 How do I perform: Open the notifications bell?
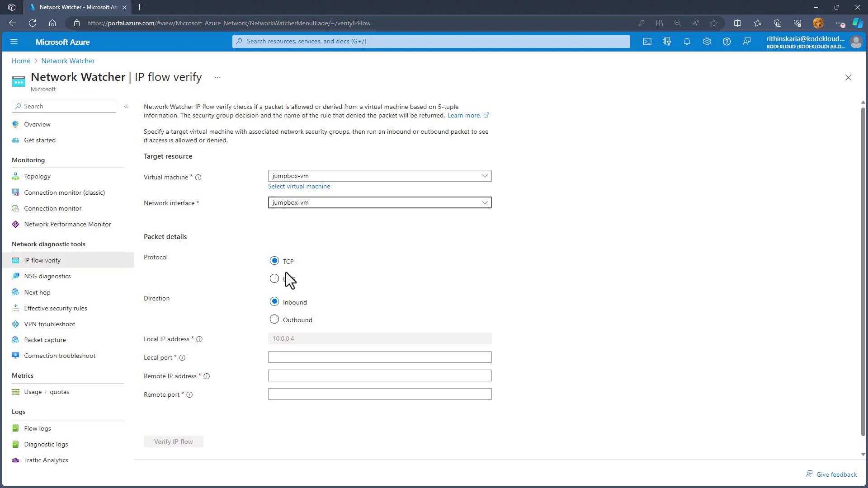click(687, 42)
